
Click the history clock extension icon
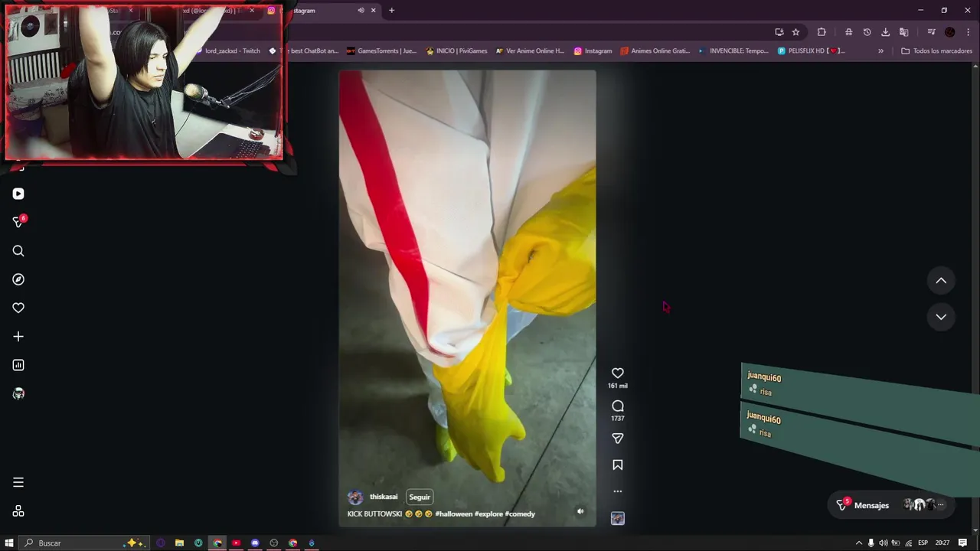click(x=867, y=32)
